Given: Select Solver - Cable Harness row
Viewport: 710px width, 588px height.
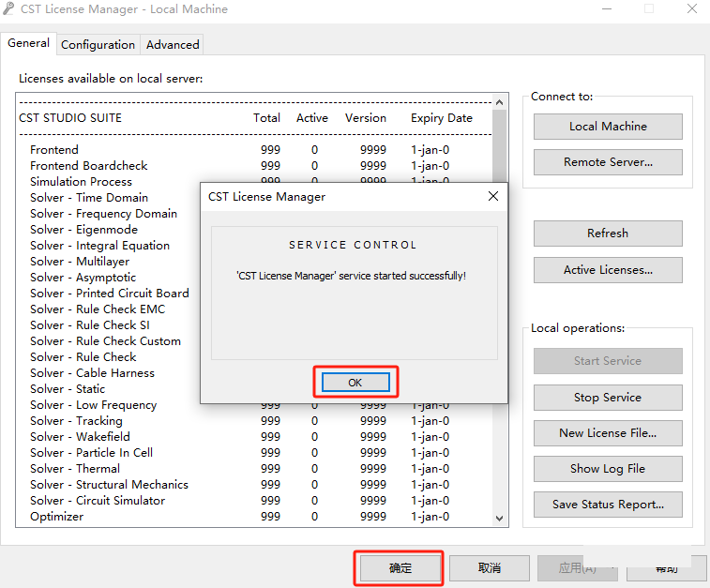Looking at the screenshot, I should pos(109,373).
